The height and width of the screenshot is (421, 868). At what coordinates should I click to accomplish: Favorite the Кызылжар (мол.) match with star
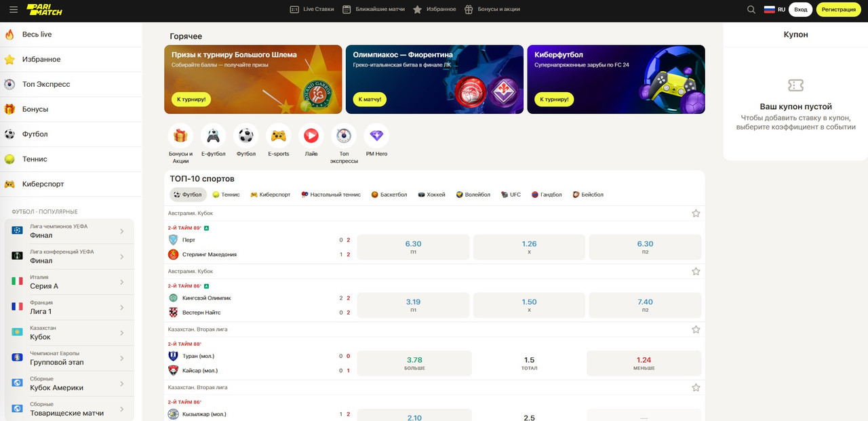(696, 388)
